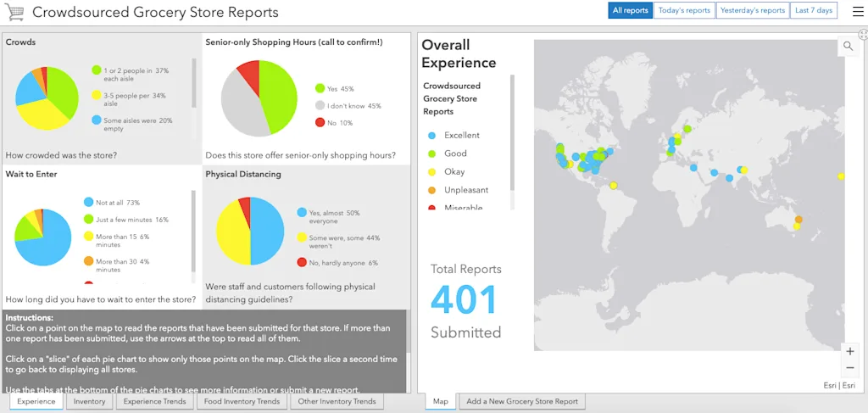Open Add a New Grocery Store Report tab
This screenshot has height=413, width=868.
pyautogui.click(x=522, y=401)
